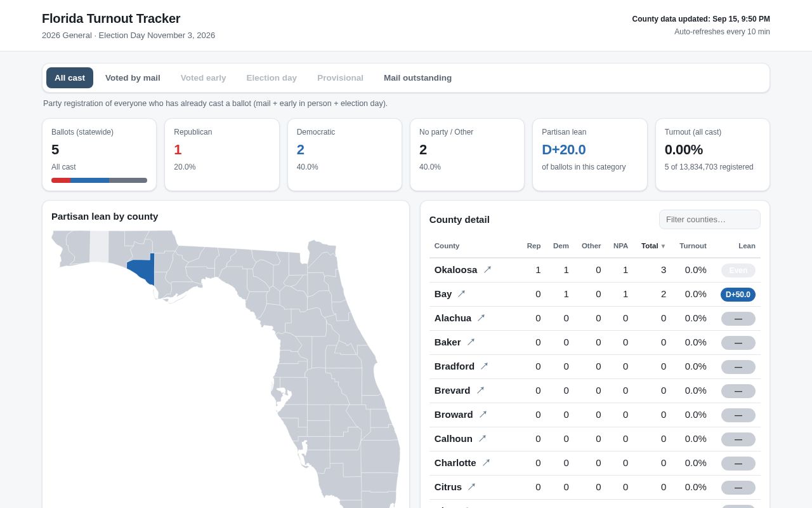812x508 pixels.
Task: Open Charlotte county external link arrow
Action: 486,463
